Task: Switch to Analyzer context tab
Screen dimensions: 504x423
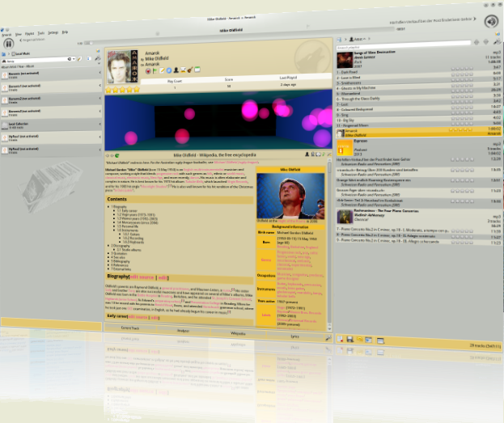Action: (183, 331)
